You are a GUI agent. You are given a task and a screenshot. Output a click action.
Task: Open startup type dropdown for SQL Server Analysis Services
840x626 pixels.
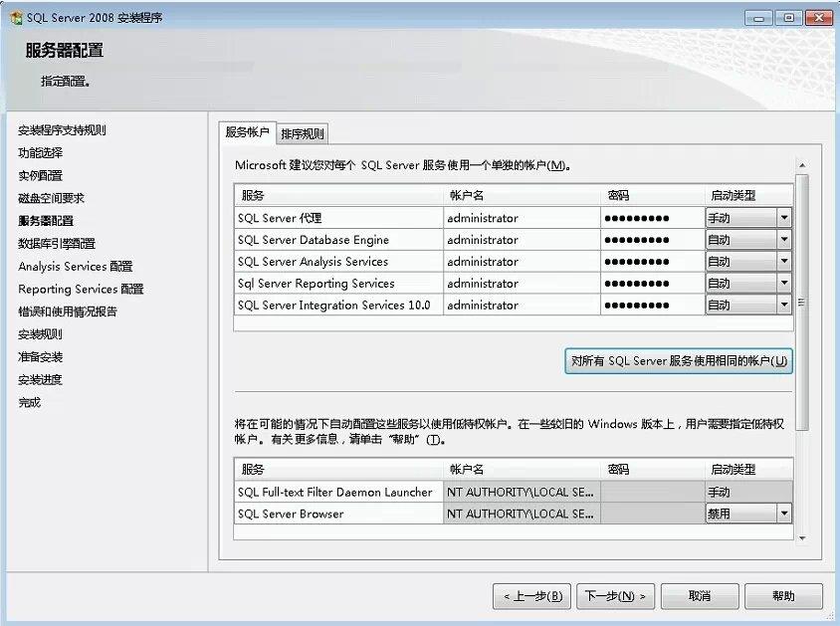784,262
